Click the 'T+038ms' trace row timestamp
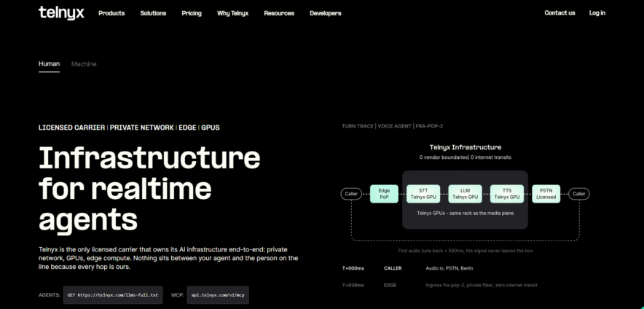 tap(353, 285)
